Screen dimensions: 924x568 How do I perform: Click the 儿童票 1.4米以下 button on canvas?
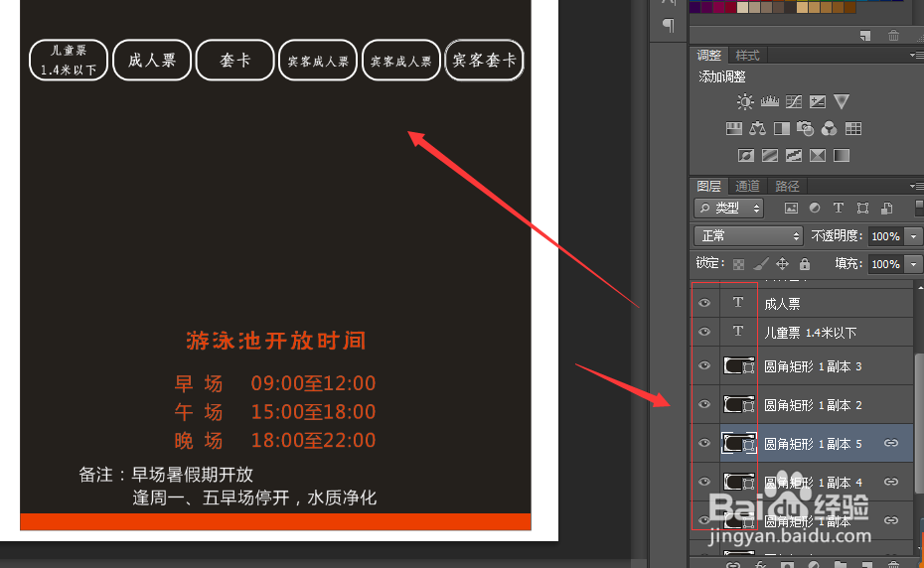pyautogui.click(x=69, y=61)
